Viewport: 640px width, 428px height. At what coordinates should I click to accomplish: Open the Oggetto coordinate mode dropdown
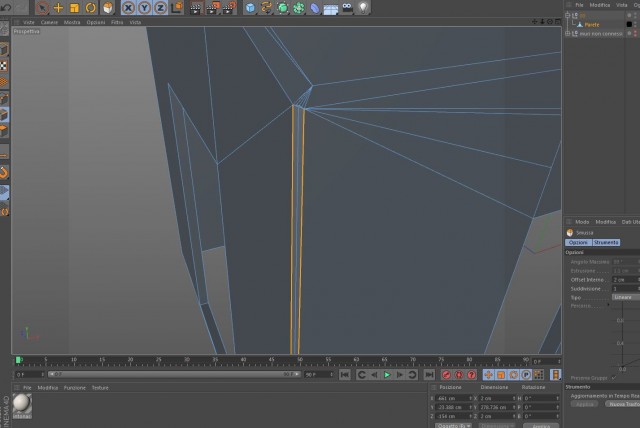(453, 426)
